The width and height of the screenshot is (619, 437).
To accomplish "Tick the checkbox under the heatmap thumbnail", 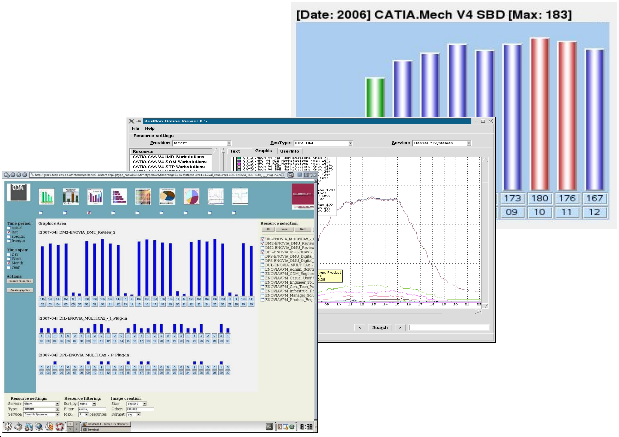I will [x=137, y=213].
